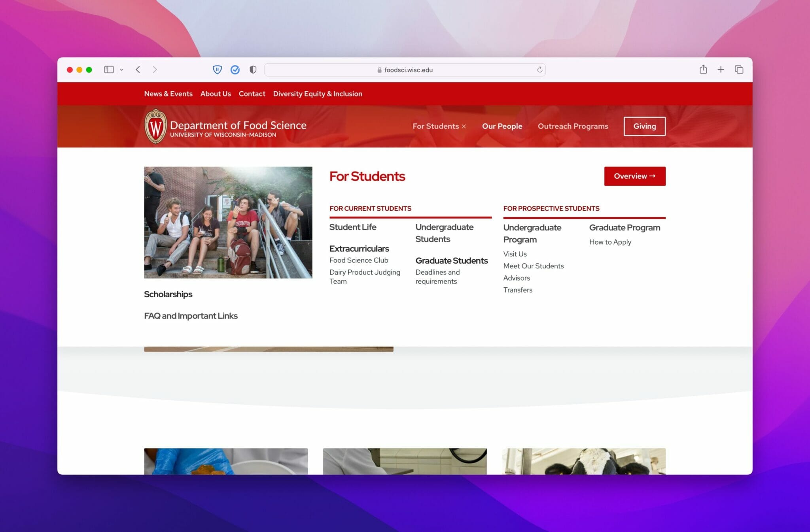810x532 pixels.
Task: Open a new tab with plus icon
Action: [x=721, y=70]
